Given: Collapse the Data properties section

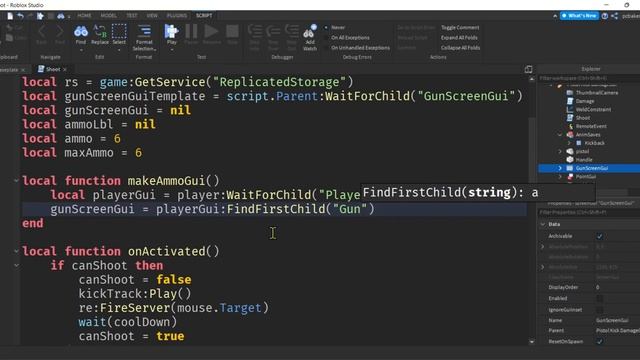Looking at the screenshot, I should [543, 224].
